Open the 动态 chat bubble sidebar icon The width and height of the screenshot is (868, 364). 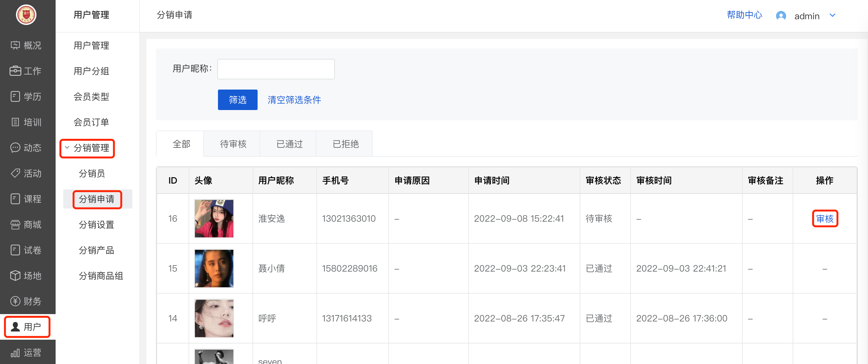pos(15,148)
